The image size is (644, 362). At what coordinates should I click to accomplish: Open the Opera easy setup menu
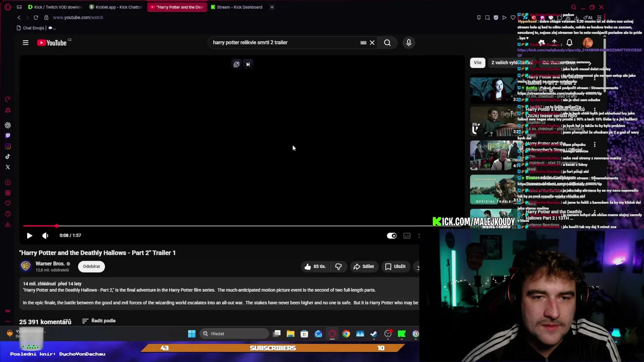point(599,18)
